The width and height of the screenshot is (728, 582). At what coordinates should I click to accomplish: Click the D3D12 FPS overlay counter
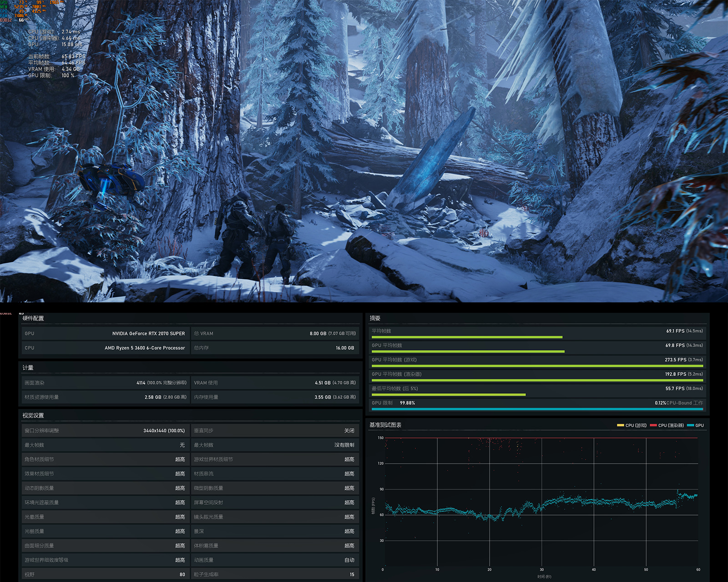(x=14, y=20)
